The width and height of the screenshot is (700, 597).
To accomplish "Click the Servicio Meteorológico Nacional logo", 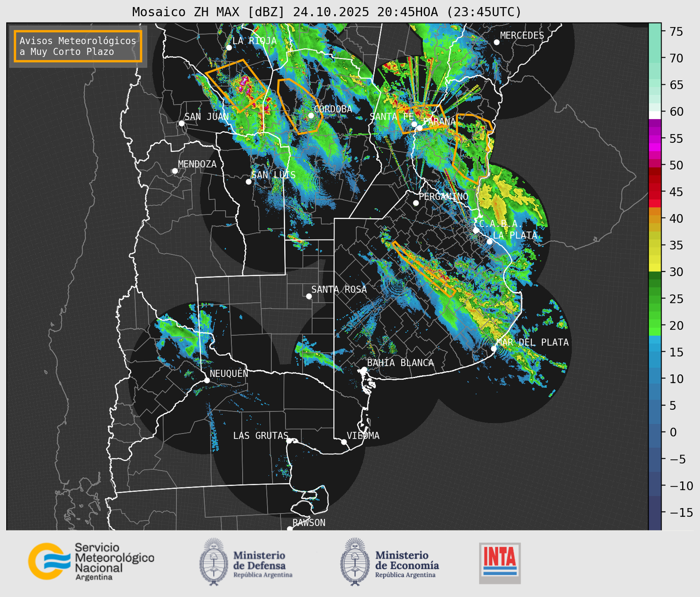I will [91, 561].
